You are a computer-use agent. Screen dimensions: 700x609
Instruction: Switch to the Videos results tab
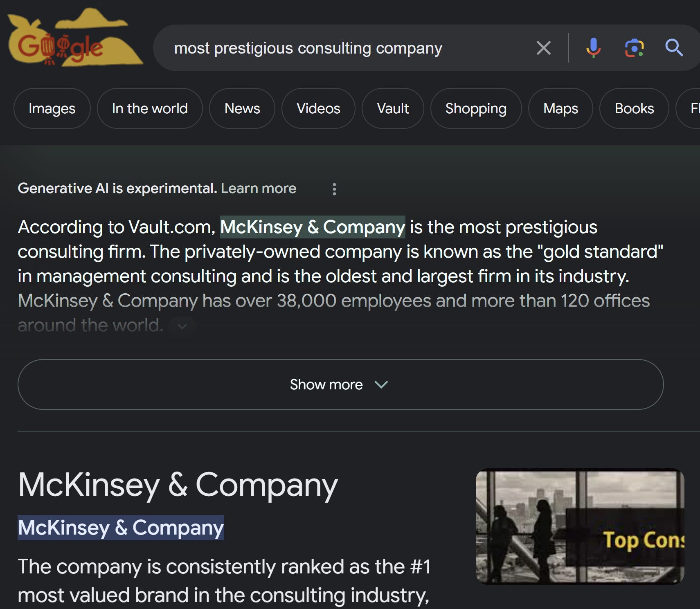coord(318,108)
